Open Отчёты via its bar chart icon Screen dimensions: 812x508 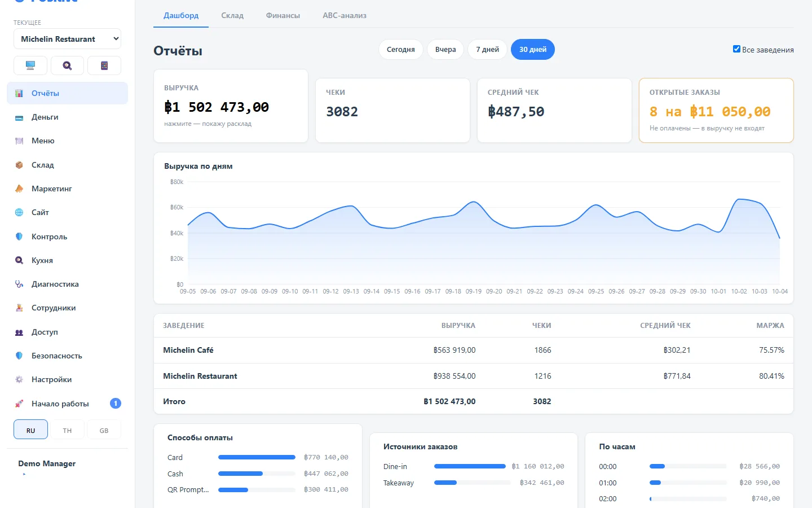coord(19,93)
